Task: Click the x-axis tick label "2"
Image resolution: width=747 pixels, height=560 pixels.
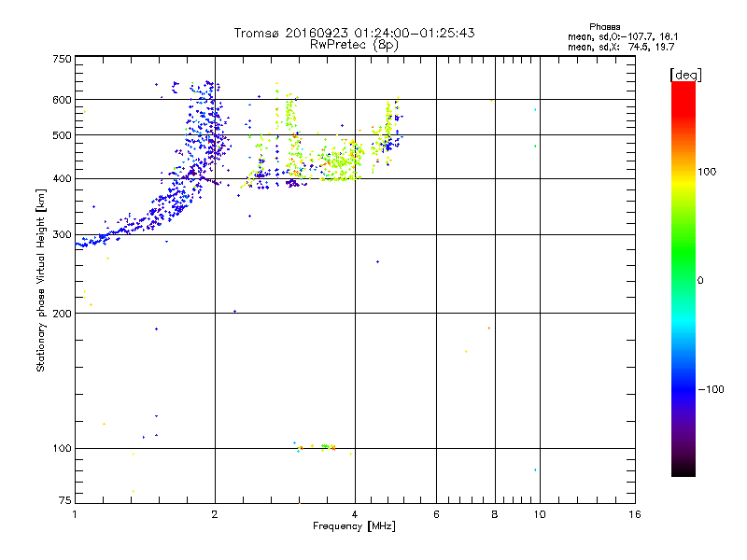Action: [x=215, y=514]
